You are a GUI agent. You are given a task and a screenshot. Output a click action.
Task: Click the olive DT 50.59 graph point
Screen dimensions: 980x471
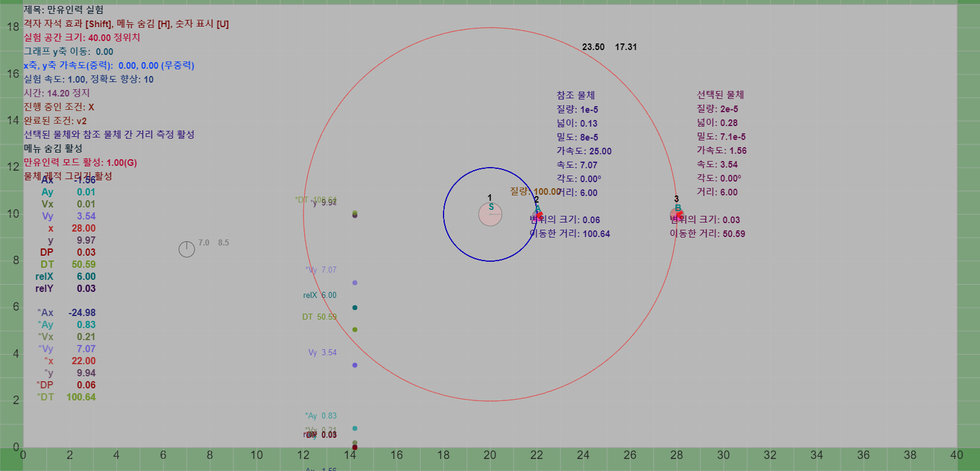point(355,329)
